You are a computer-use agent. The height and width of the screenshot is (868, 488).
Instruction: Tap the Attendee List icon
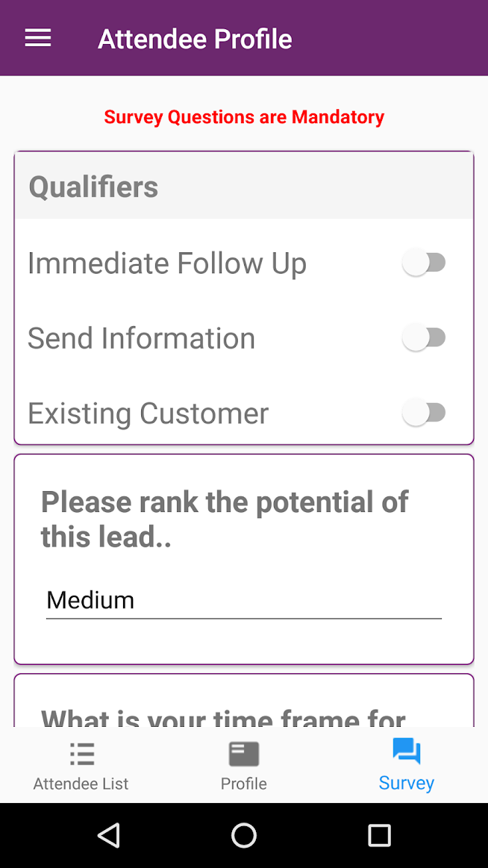click(81, 755)
